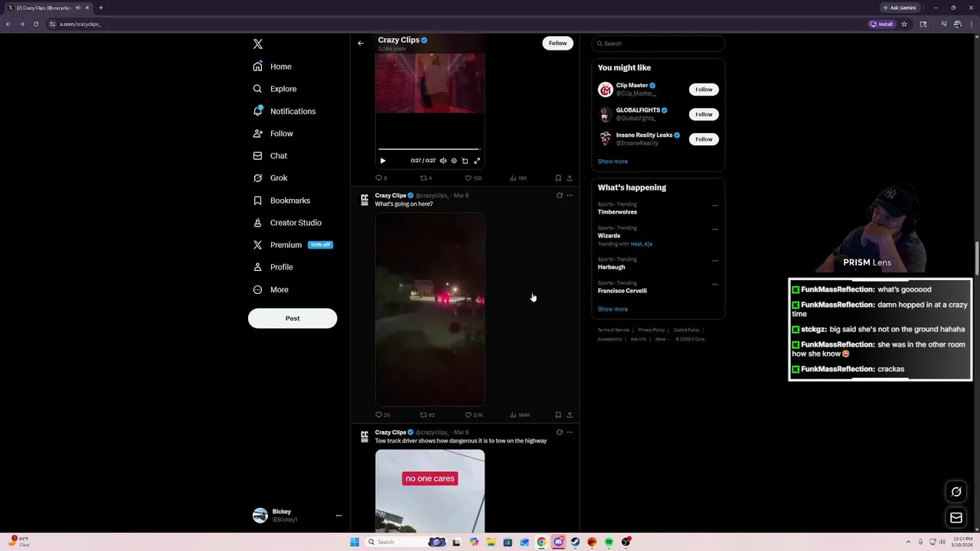The image size is (980, 551).
Task: Expand the More menu in sidebar
Action: [271, 289]
